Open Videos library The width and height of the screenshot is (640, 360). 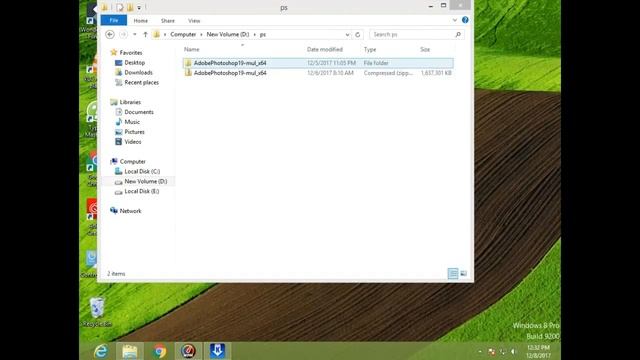133,142
